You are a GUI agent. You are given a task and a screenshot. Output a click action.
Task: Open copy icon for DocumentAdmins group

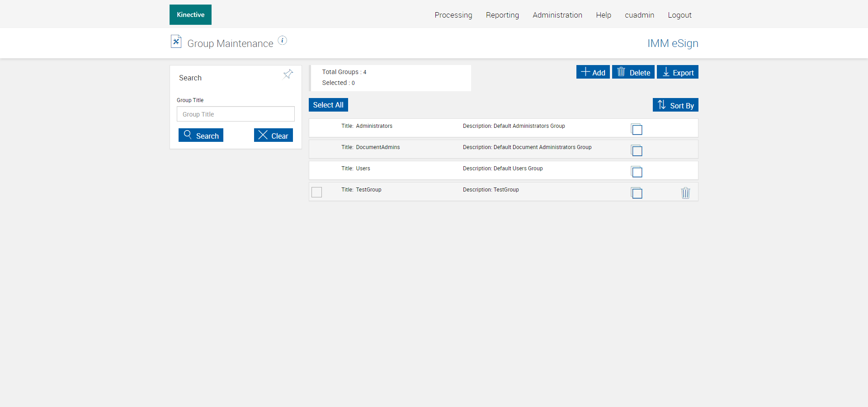(637, 150)
